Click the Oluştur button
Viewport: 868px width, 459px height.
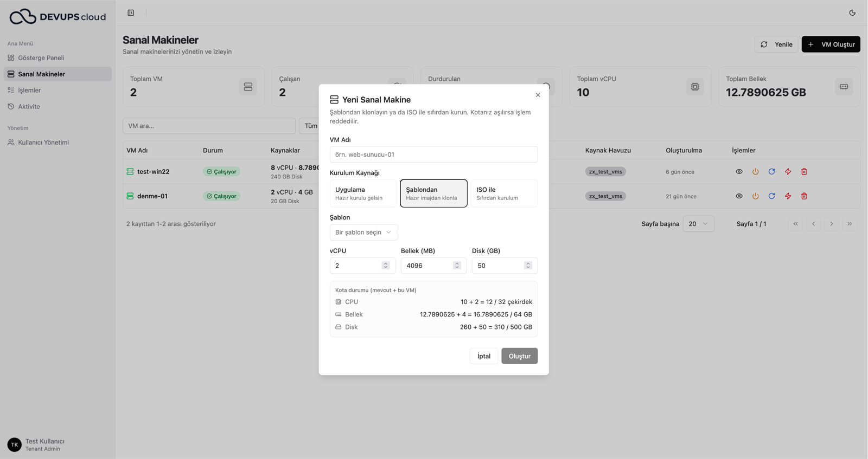[x=519, y=356]
